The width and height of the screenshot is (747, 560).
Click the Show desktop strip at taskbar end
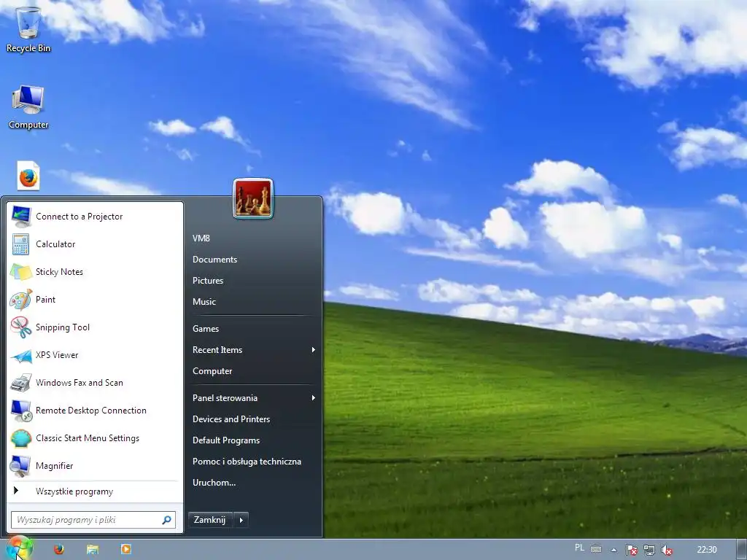(742, 550)
